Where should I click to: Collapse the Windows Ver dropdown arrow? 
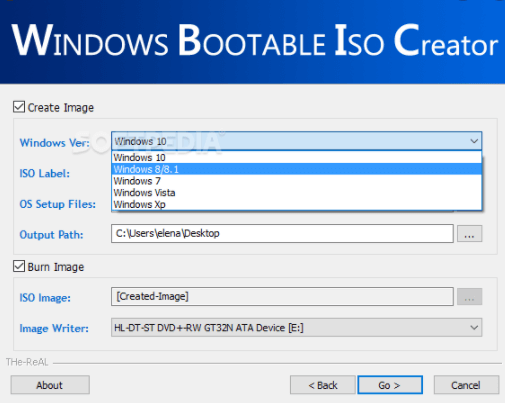click(x=474, y=141)
